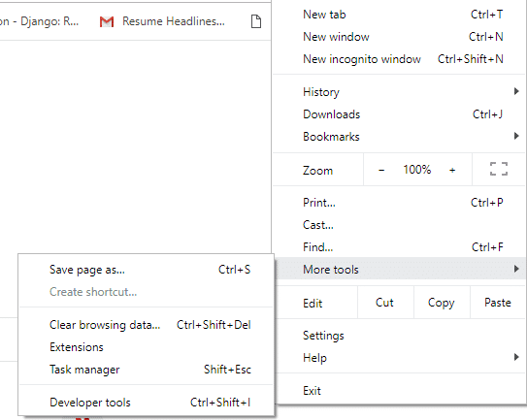Screen dimensions: 527x420
Task: Toggle fullscreen mode icon in Zoom row
Action: [499, 169]
